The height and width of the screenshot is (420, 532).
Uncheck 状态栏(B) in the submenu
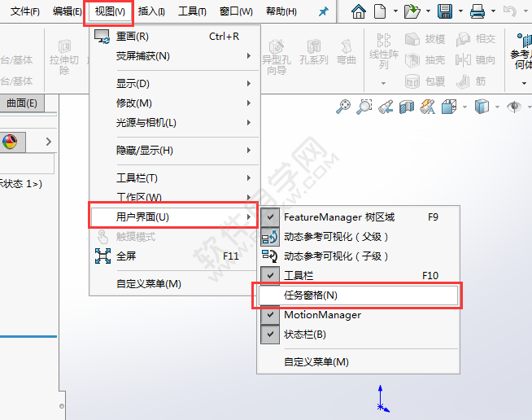click(x=358, y=335)
